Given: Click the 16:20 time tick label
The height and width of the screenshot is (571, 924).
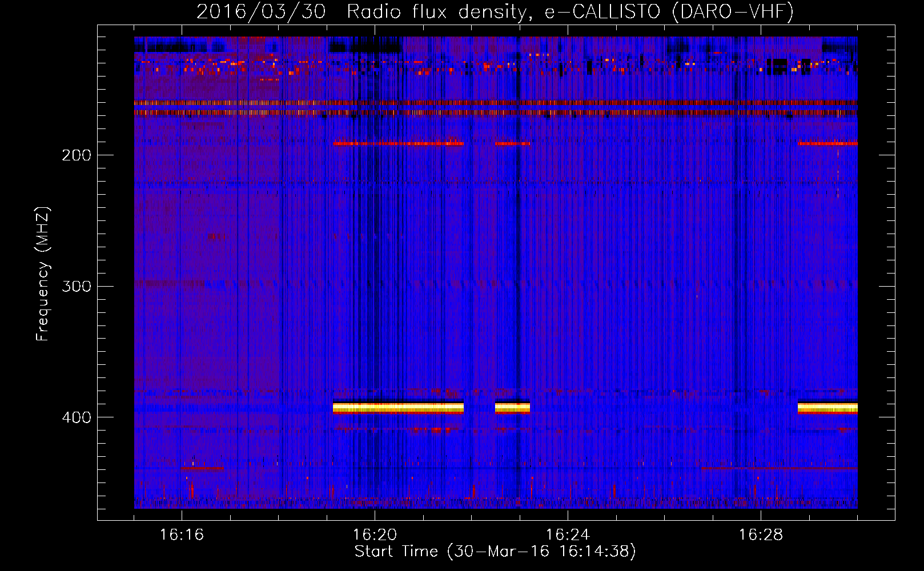Looking at the screenshot, I should (375, 535).
